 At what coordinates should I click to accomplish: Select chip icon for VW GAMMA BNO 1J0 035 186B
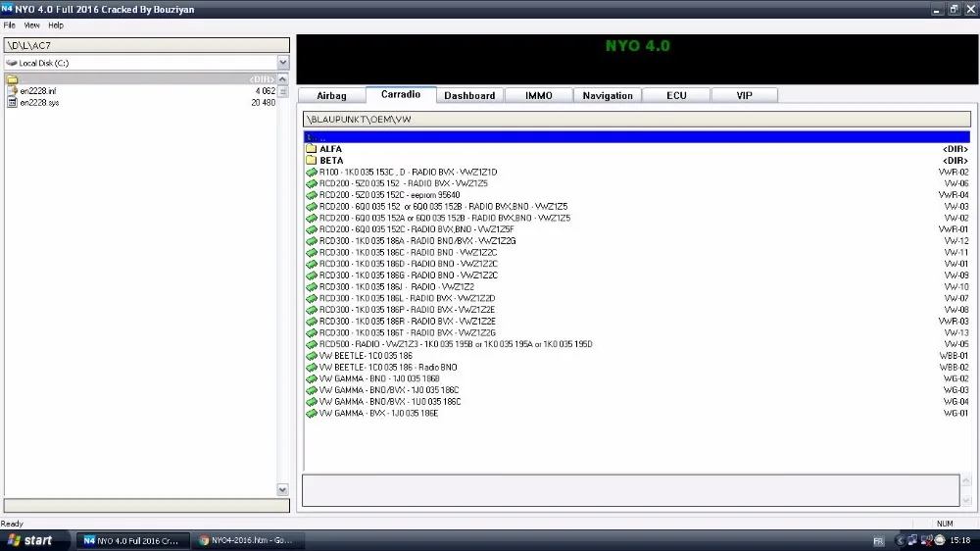tap(312, 378)
